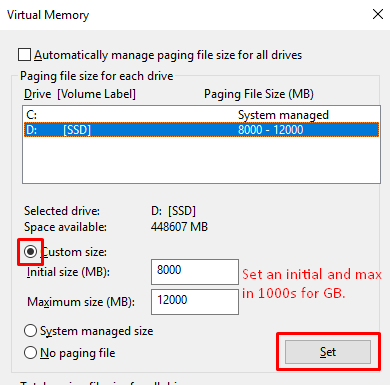Enable automatic paging file management checkbox
Screen dimensions: 390x385
(24, 55)
